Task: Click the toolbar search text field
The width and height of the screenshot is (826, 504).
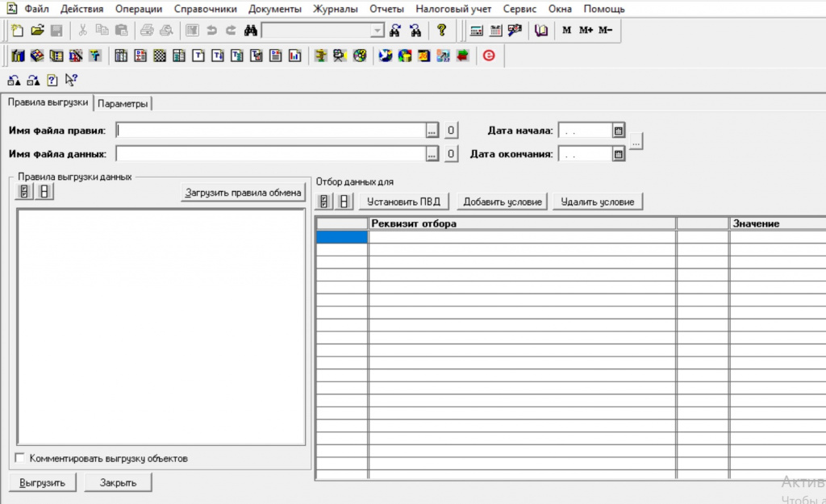Action: click(316, 31)
